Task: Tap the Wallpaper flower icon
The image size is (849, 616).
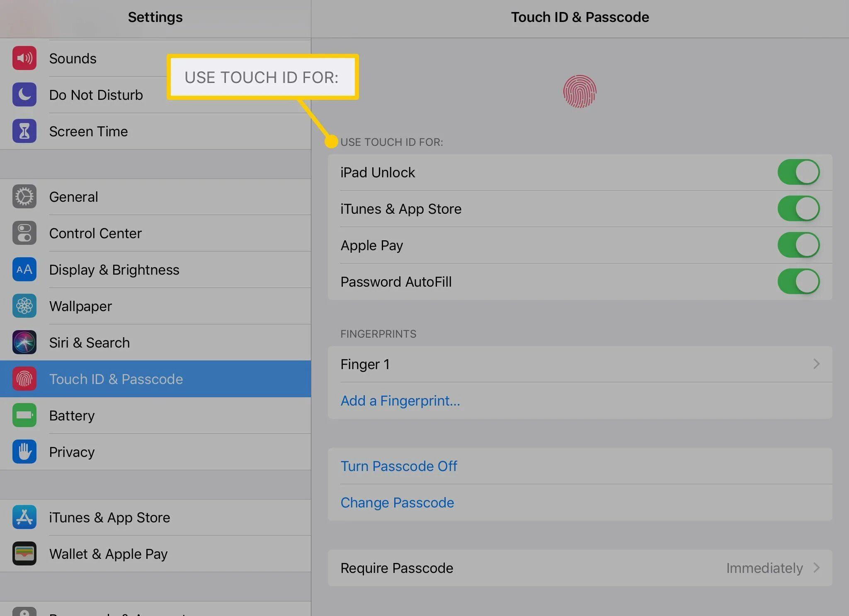Action: point(24,306)
